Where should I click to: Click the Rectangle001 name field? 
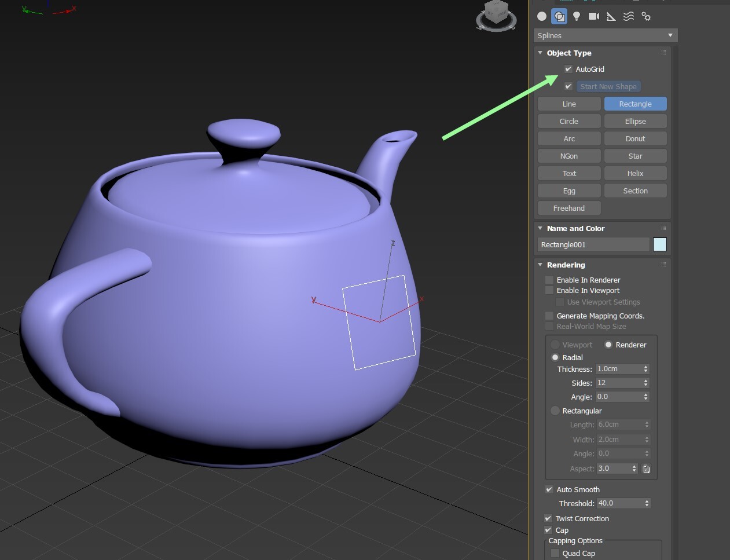593,244
